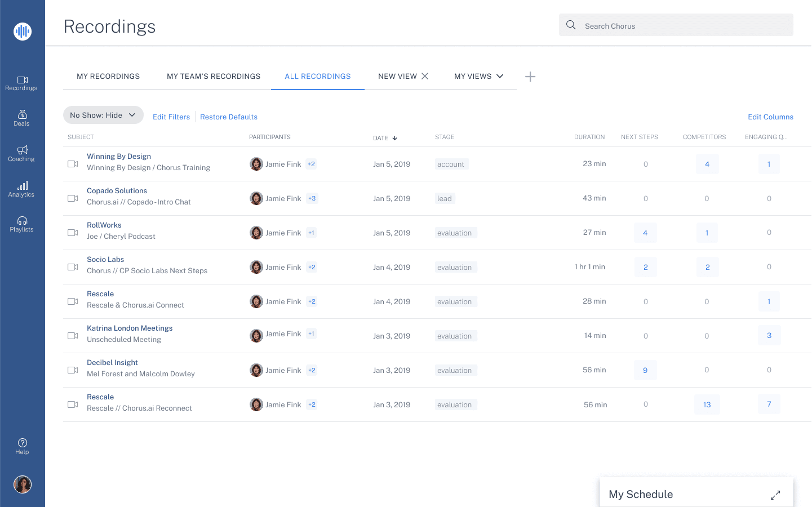Select the New View tab
The width and height of the screenshot is (812, 507).
(x=397, y=76)
